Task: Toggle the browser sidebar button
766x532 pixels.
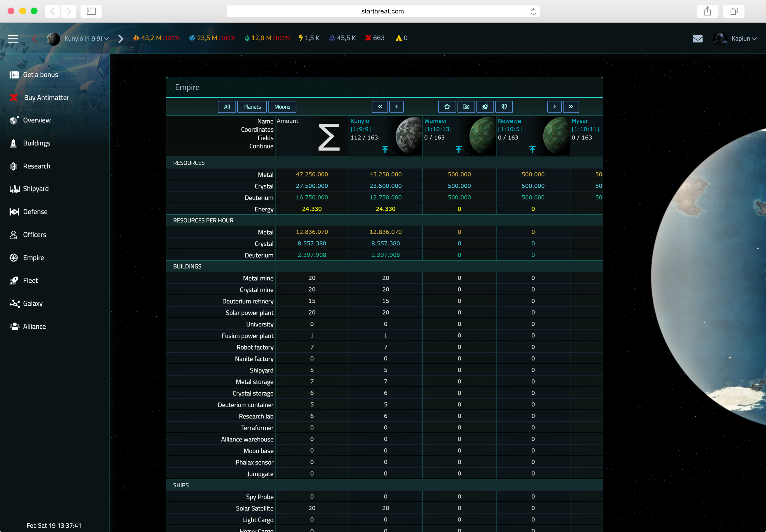Action: click(x=91, y=11)
